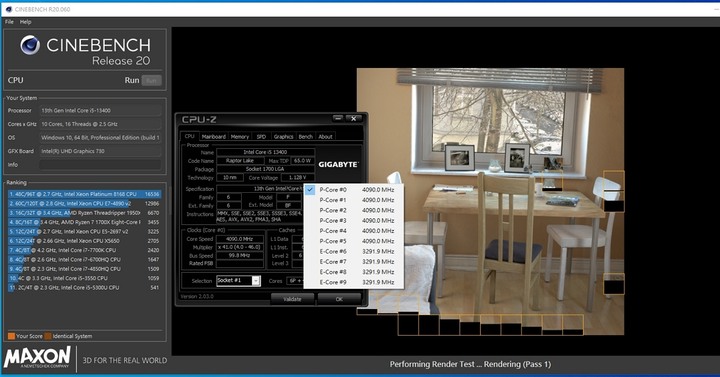Close the CPU-Z window
Viewport: 720px width, 377px height.
click(x=354, y=118)
